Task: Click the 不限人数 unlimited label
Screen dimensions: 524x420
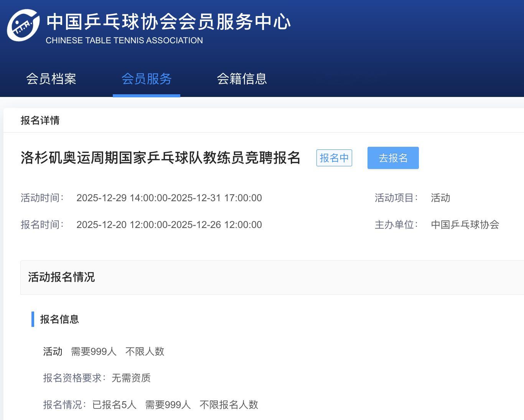Action: [145, 352]
